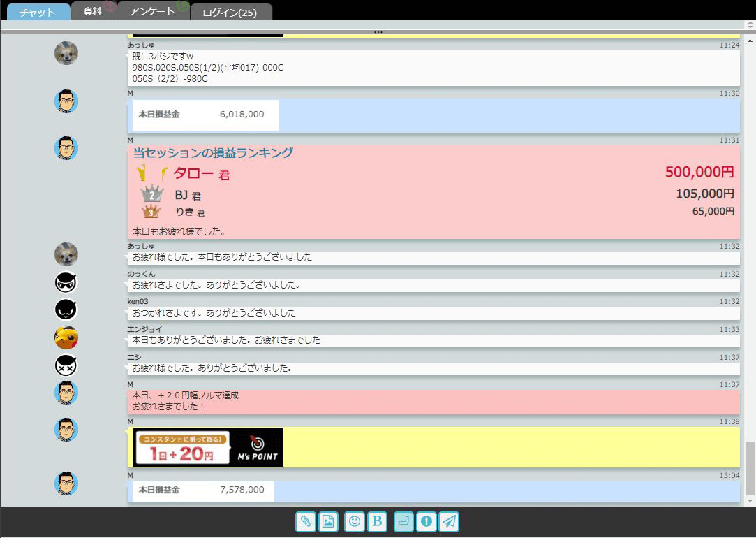Image resolution: width=756 pixels, height=538 pixels.
Task: Open the アンケート tab
Action: click(x=152, y=11)
